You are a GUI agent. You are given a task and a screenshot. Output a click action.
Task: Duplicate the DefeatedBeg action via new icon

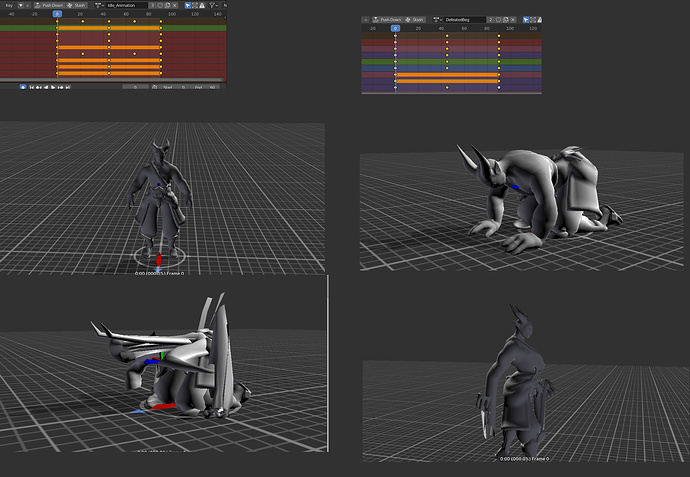(x=506, y=20)
